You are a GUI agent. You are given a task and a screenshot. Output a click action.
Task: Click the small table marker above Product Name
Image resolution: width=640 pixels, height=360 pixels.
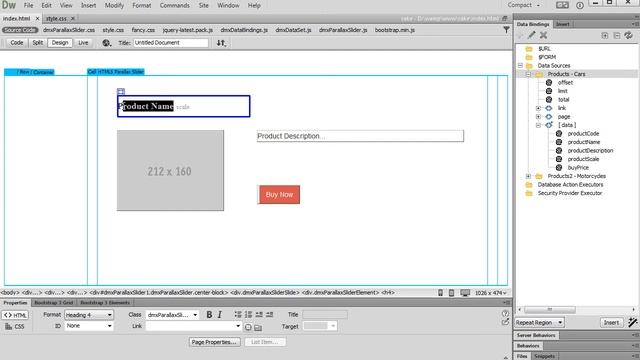pyautogui.click(x=121, y=91)
